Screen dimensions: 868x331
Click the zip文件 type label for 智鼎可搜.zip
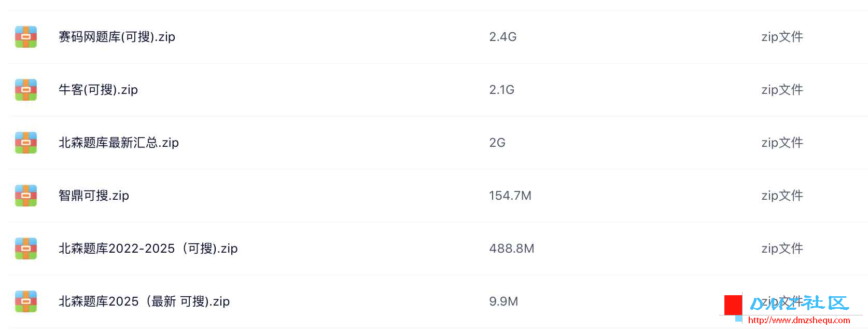(x=781, y=196)
